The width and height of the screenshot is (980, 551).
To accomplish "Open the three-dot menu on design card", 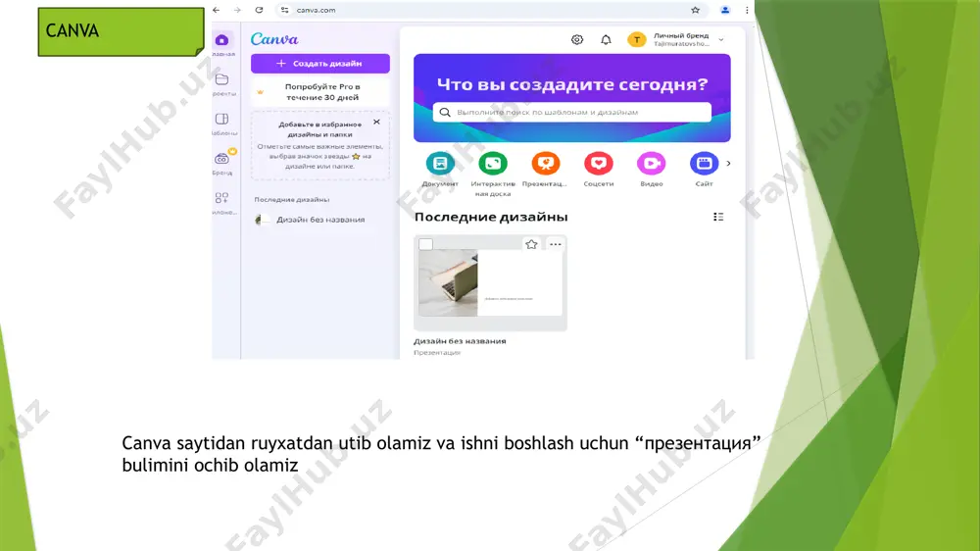I will 556,244.
